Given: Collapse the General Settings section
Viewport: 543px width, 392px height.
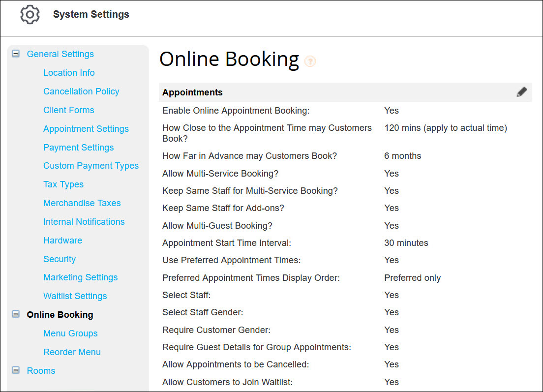Looking at the screenshot, I should pos(15,54).
